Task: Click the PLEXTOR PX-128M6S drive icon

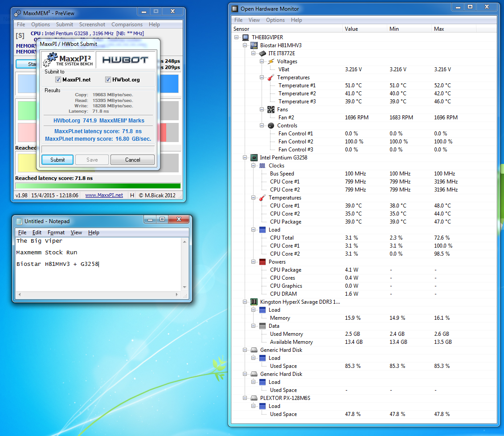Action: pos(254,398)
